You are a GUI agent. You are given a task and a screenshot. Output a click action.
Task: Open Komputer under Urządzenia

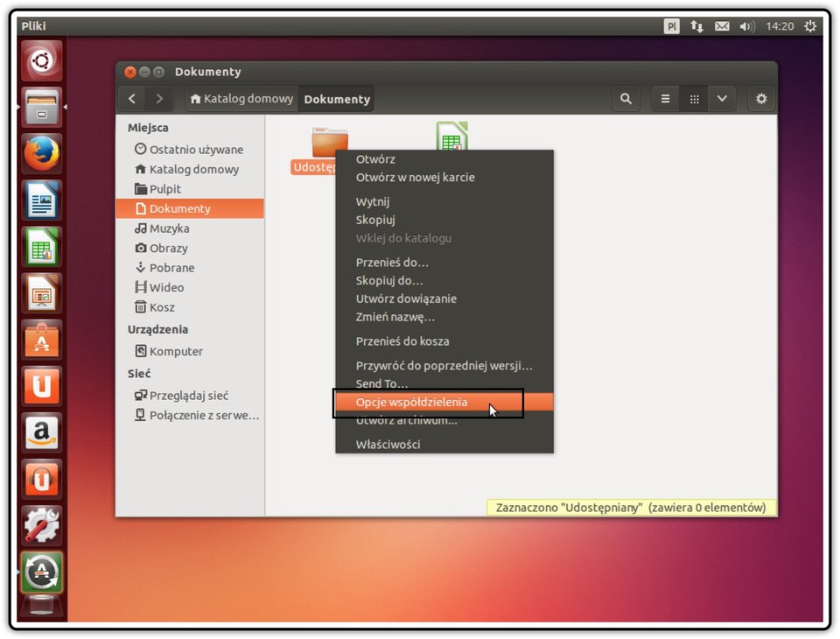point(190,352)
